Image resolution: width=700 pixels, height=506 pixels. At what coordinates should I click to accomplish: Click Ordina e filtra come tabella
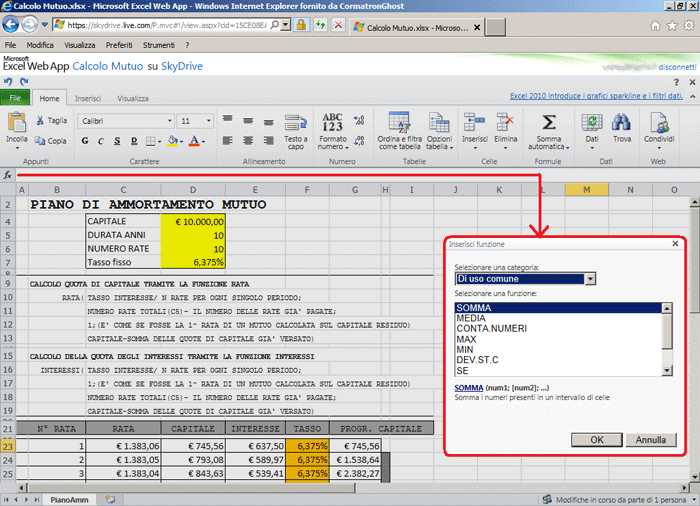click(x=400, y=130)
